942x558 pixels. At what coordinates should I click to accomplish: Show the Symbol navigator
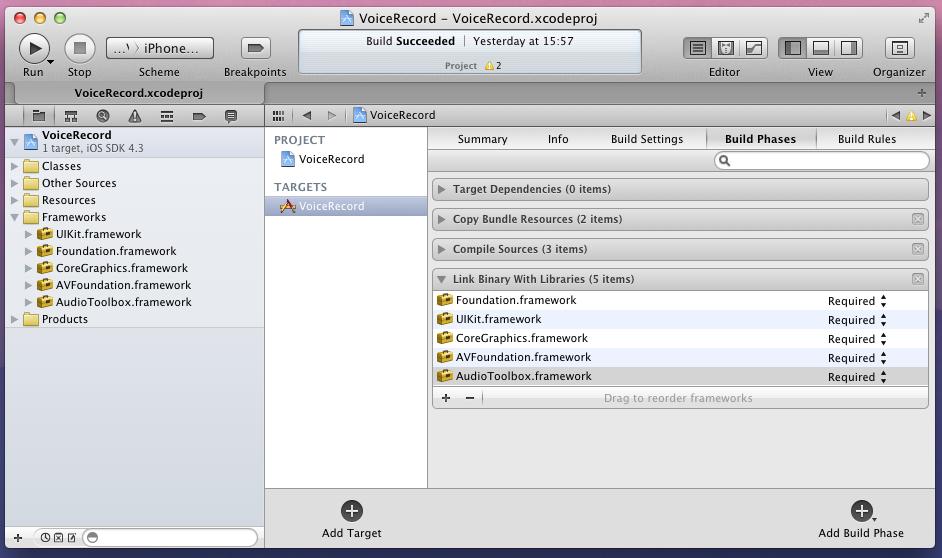[71, 116]
